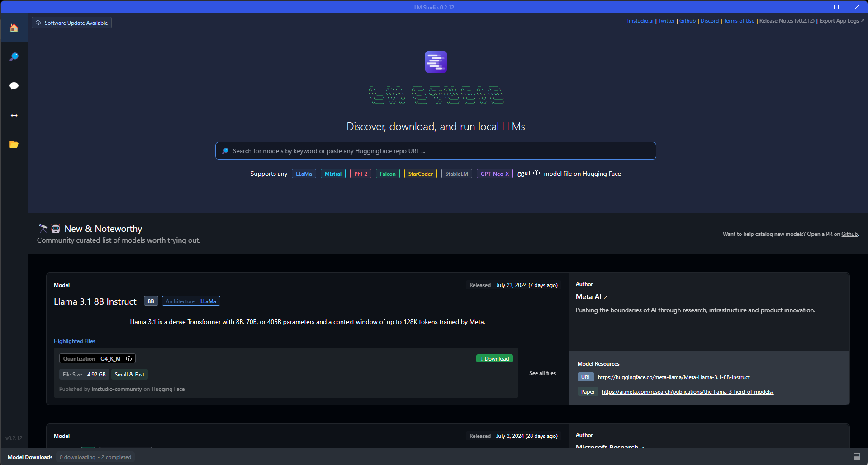Open Model Downloads panel in status bar
Viewport: 868px width, 465px height.
(x=30, y=457)
